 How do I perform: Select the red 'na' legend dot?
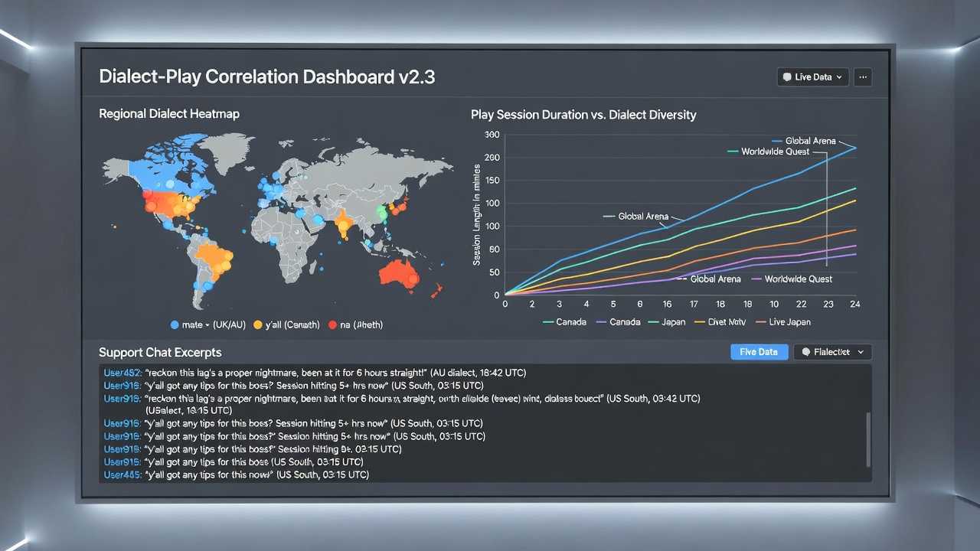(332, 325)
